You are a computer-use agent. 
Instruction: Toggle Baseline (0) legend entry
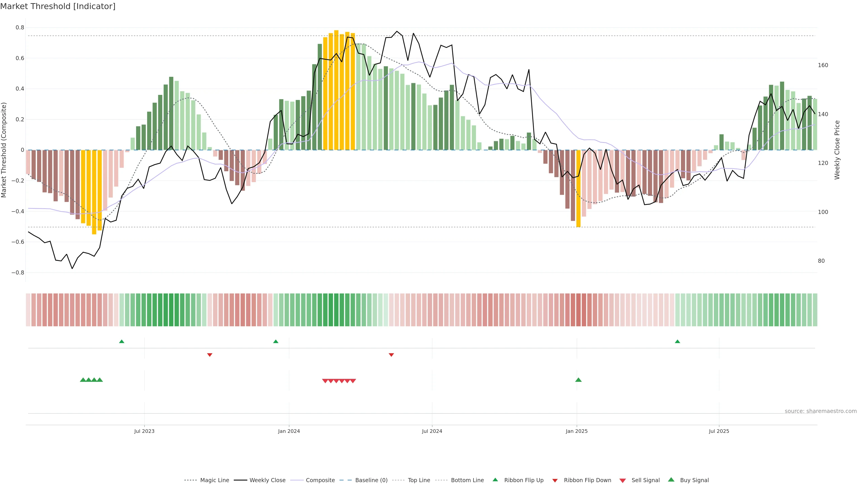371,480
